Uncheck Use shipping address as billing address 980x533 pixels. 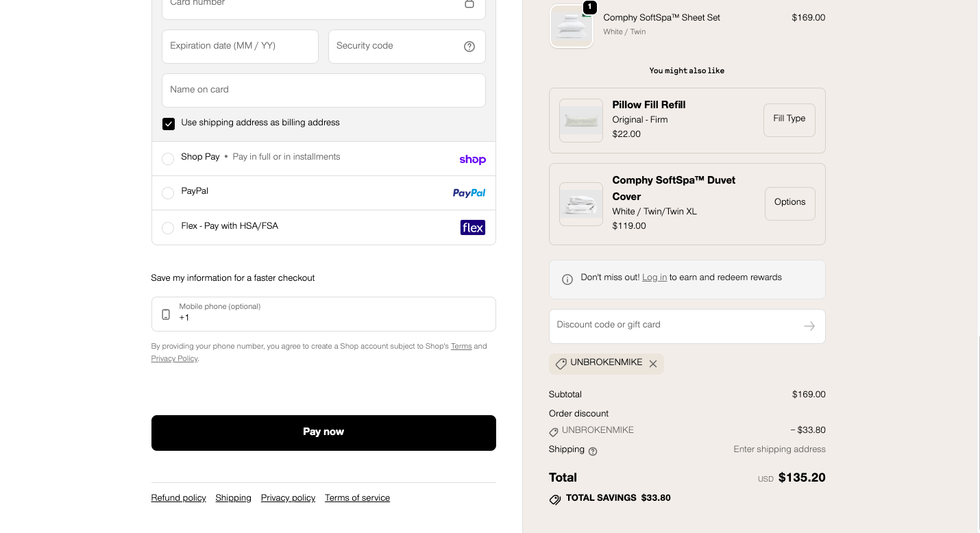click(x=169, y=123)
